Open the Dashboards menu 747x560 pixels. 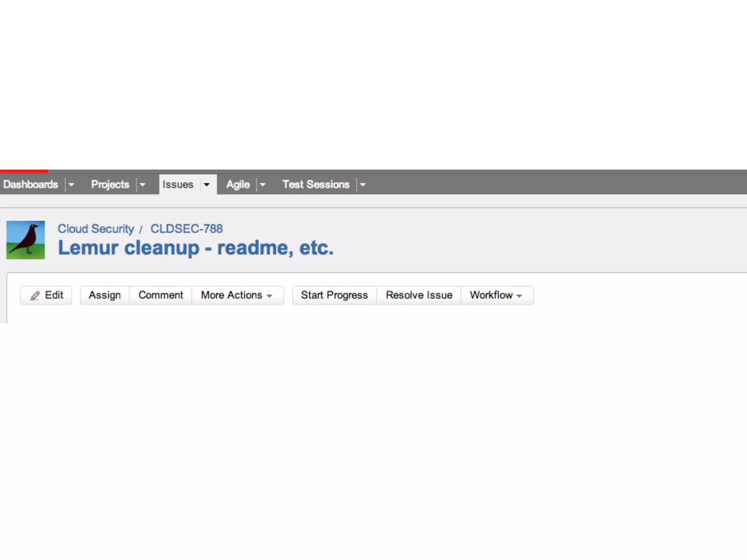click(31, 184)
